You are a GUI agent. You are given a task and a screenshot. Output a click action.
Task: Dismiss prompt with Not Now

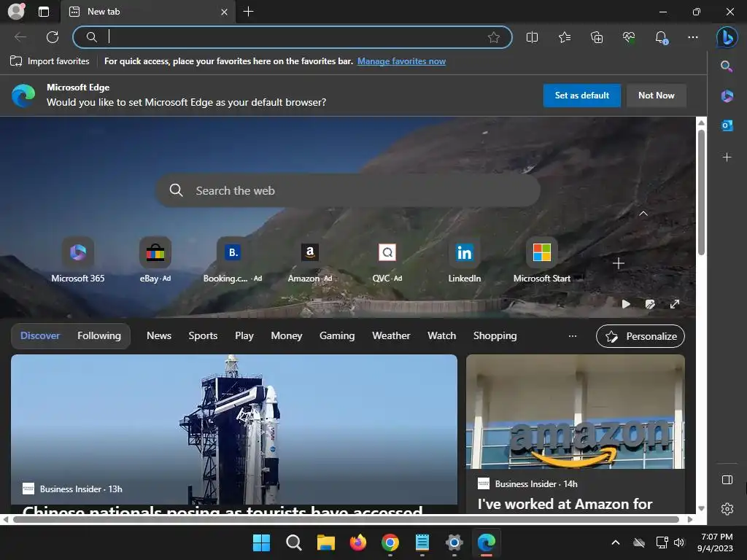point(657,96)
